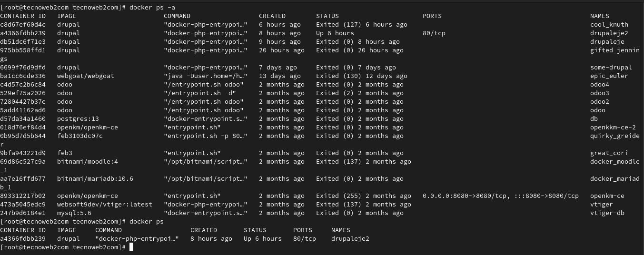Click the 0.0.0.0:8080->8080/tcp port mapping
Viewport: 644px width, 255px height.
[465, 196]
